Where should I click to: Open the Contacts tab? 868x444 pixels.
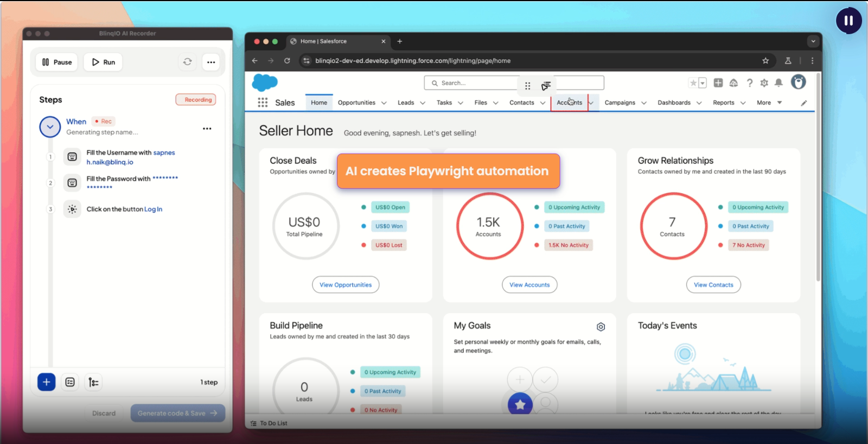click(522, 103)
